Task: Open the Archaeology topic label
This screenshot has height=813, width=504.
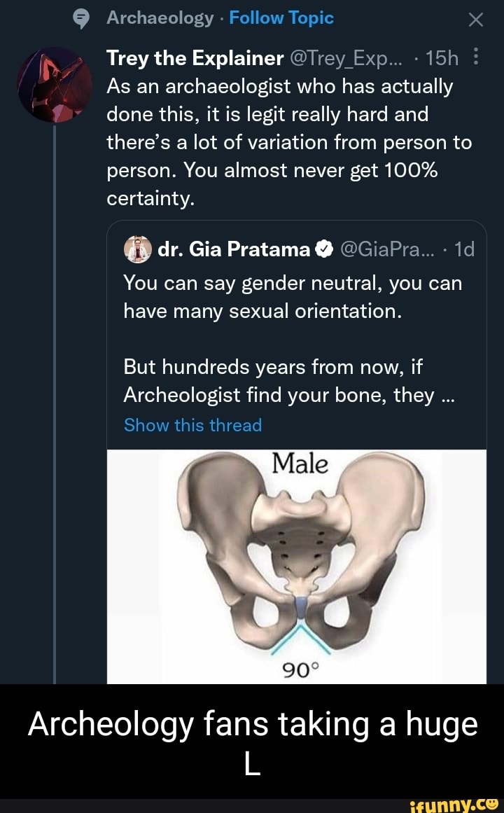Action: pos(160,19)
